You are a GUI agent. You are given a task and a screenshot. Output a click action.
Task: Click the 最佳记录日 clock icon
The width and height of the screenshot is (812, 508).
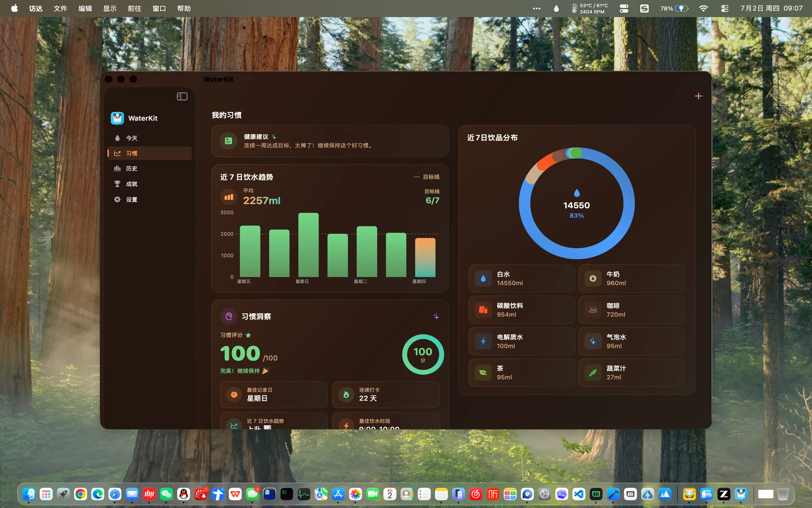234,395
